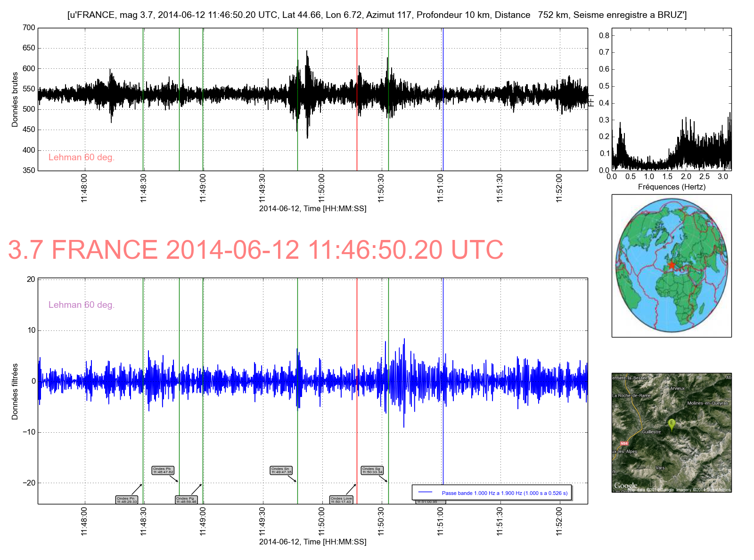Click the Ondes Pn annotation box
Image resolution: width=754 pixels, height=560 pixels.
click(126, 500)
